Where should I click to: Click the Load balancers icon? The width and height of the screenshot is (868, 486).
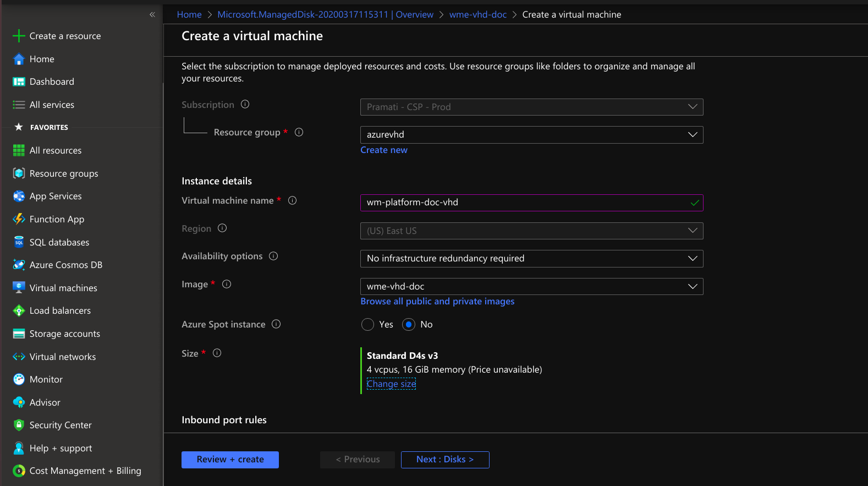(19, 310)
